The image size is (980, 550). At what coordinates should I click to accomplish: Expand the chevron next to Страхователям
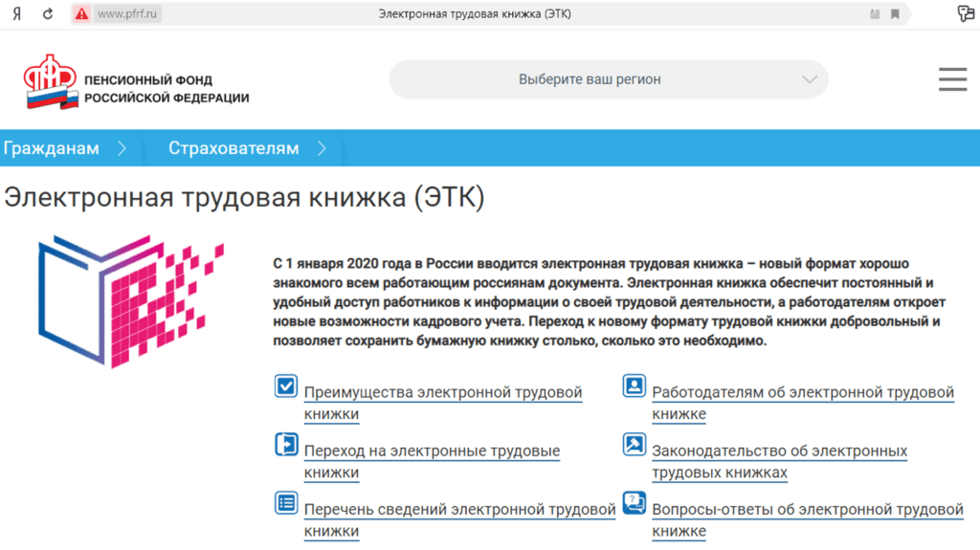(322, 148)
